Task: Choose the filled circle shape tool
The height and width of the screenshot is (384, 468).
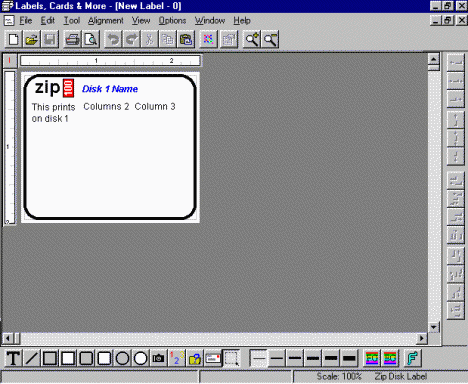Action: tap(141, 359)
